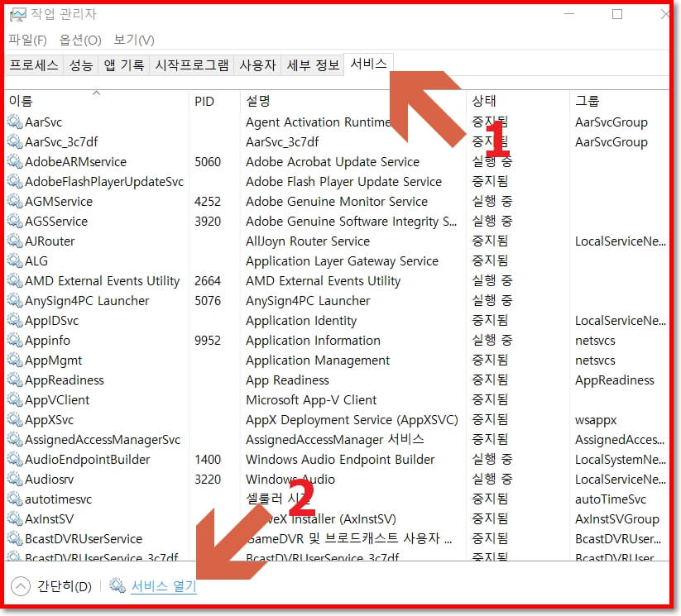
Task: Open the 옵션(O) menu
Action: 80,40
